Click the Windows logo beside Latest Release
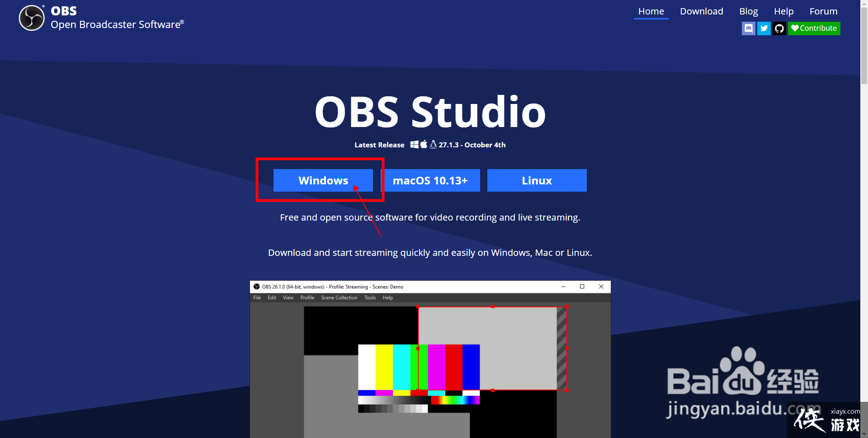868x438 pixels. point(414,145)
